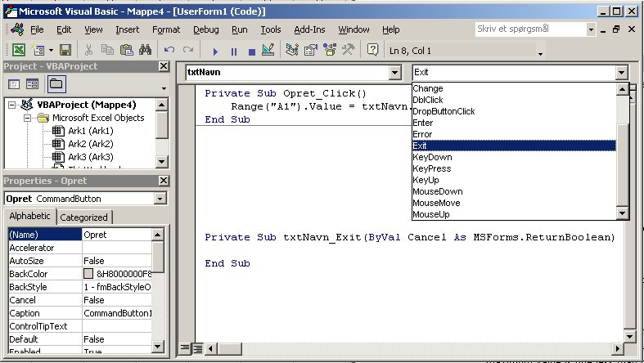Switch to the Categorized tab
The image size is (644, 363).
click(x=83, y=217)
